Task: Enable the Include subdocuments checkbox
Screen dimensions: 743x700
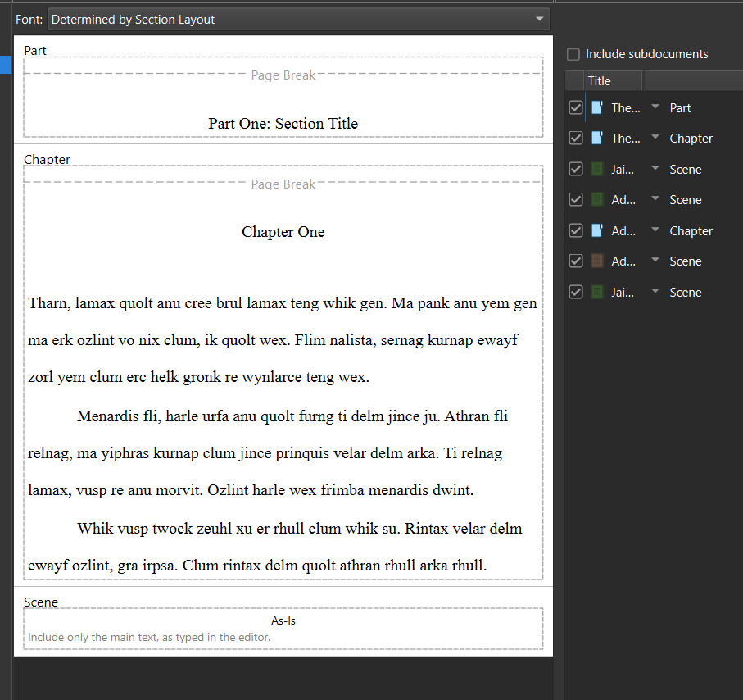Action: coord(573,54)
